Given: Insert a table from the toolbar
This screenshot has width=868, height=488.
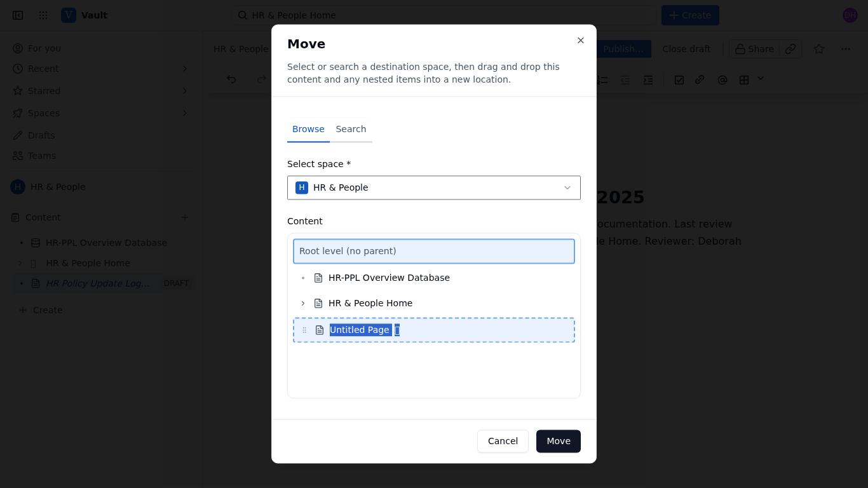Looking at the screenshot, I should pyautogui.click(x=744, y=79).
